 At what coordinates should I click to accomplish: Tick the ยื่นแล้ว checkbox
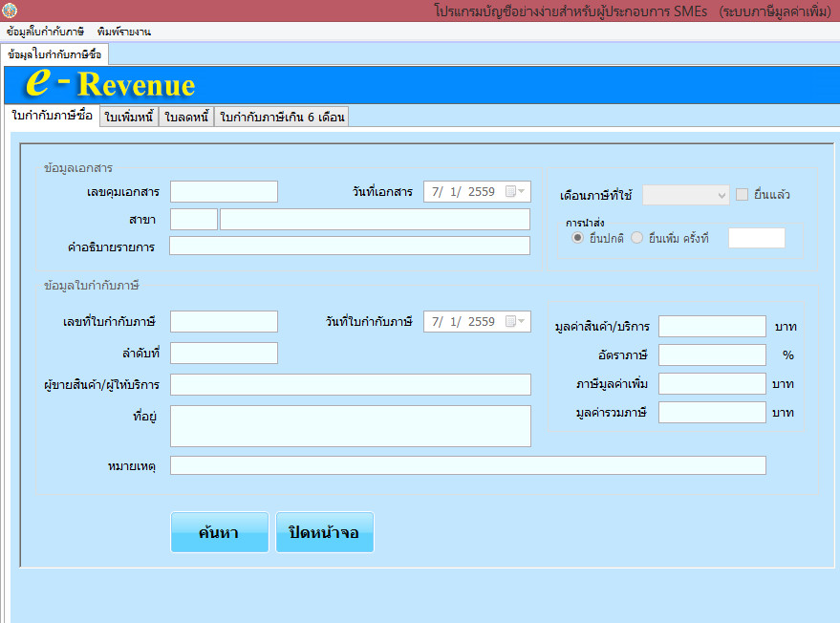[742, 195]
